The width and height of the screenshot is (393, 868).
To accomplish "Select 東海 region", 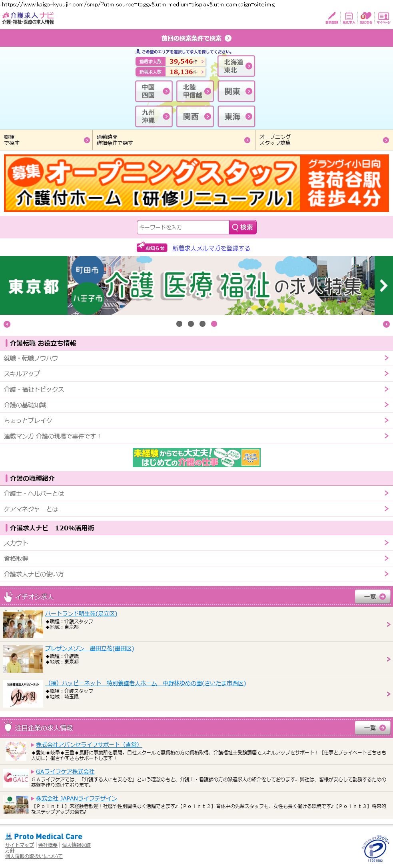I will [236, 116].
